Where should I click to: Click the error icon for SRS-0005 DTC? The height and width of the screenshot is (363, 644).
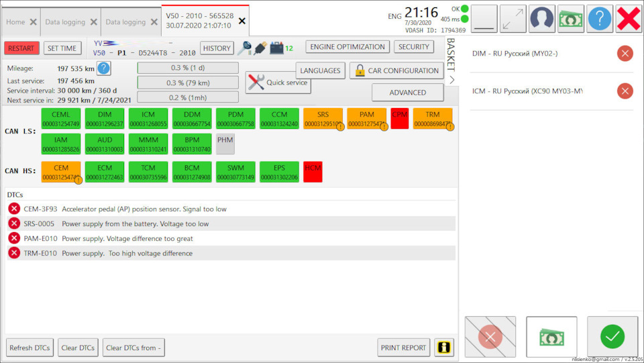14,223
